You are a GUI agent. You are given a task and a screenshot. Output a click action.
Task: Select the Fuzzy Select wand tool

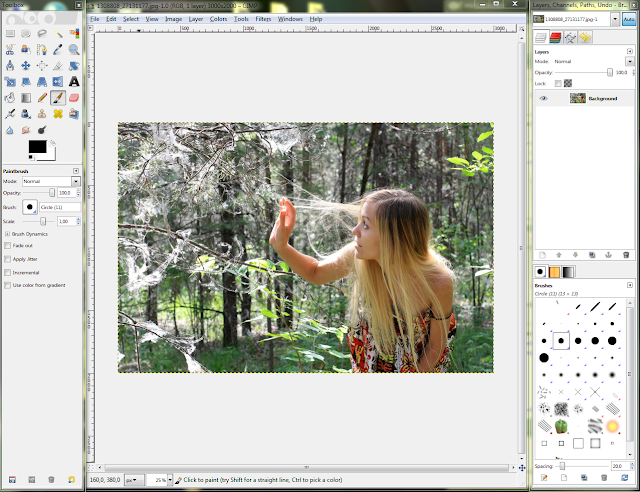click(58, 33)
